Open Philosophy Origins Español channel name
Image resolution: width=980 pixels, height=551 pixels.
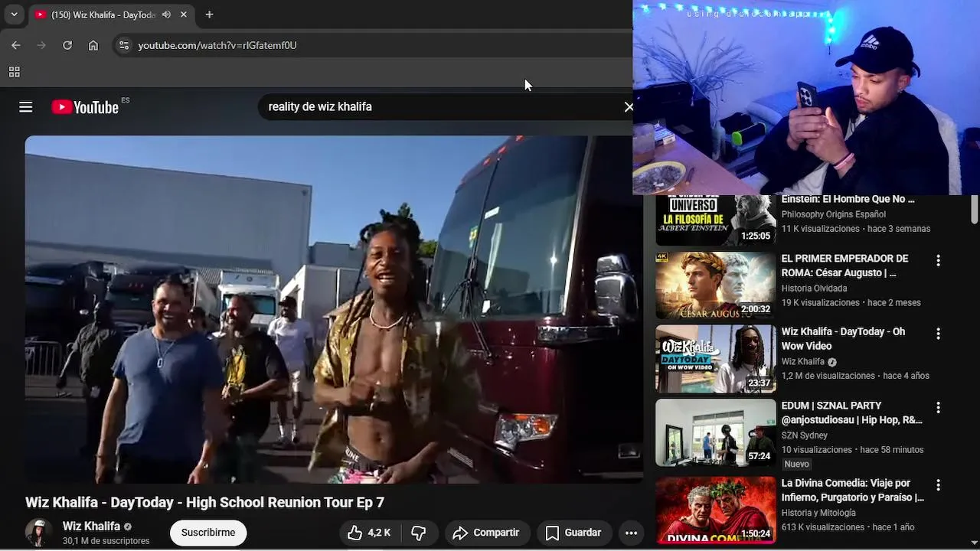tap(833, 214)
